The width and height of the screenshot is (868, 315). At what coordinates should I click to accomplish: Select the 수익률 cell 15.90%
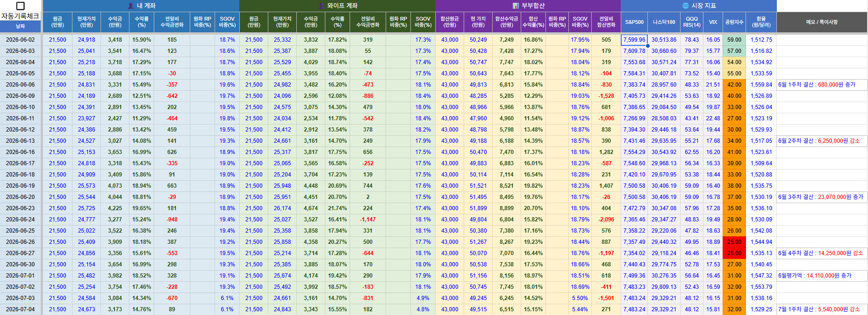tap(142, 40)
